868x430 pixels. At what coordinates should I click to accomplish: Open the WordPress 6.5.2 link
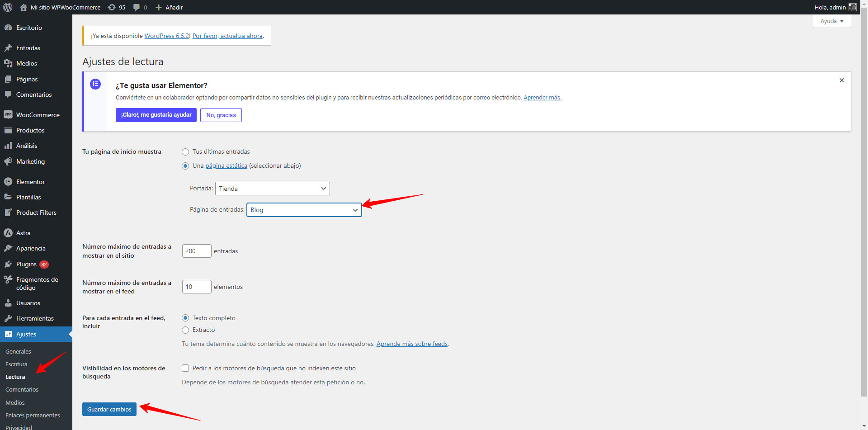(167, 36)
